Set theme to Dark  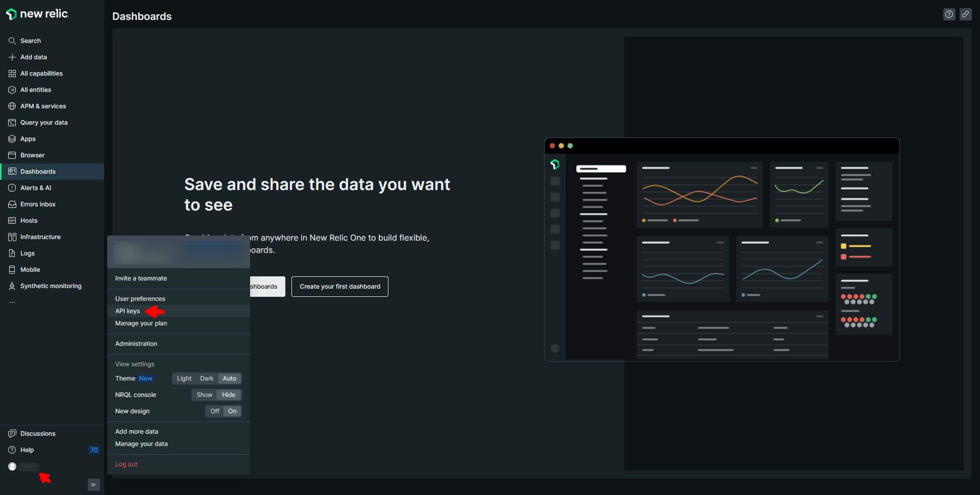tap(207, 379)
